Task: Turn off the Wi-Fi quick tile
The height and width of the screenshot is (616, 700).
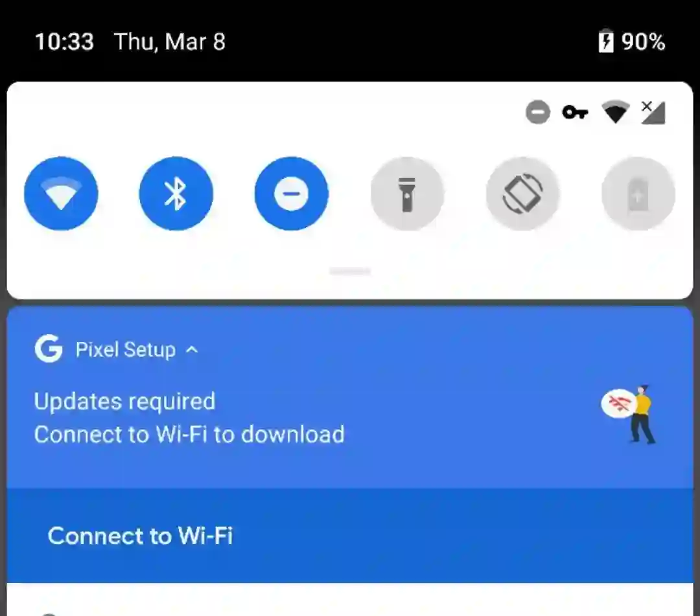Action: click(61, 194)
